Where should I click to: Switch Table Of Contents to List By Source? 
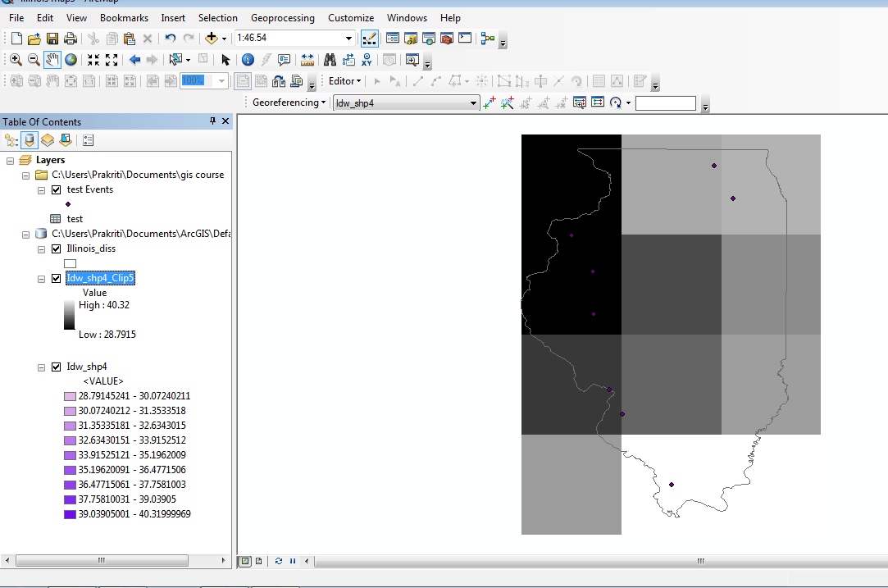click(30, 140)
